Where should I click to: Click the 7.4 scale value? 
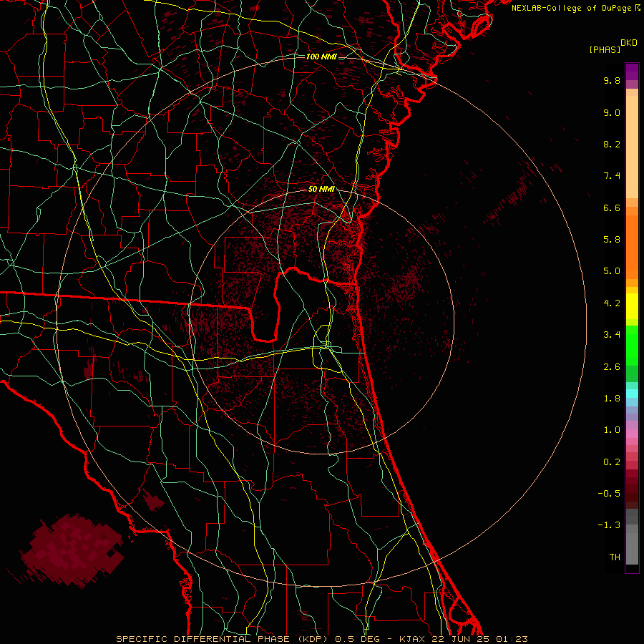pos(612,176)
